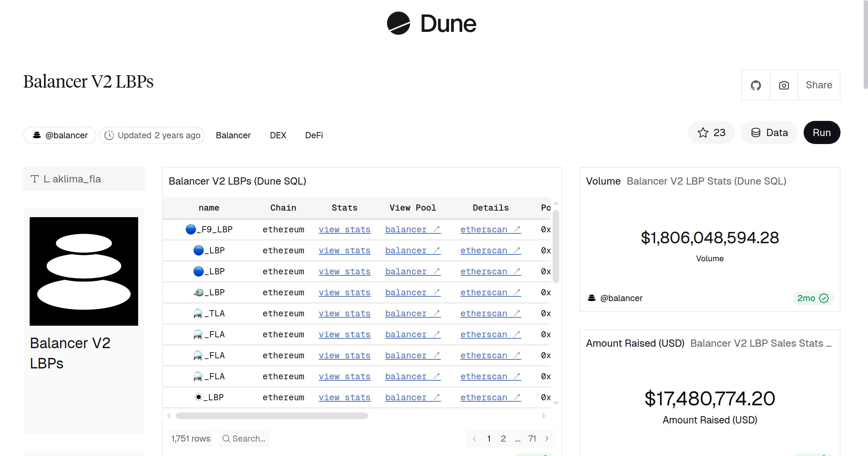This screenshot has width=868, height=456.
Task: Open etherscan link in _TLA row
Action: (490, 313)
